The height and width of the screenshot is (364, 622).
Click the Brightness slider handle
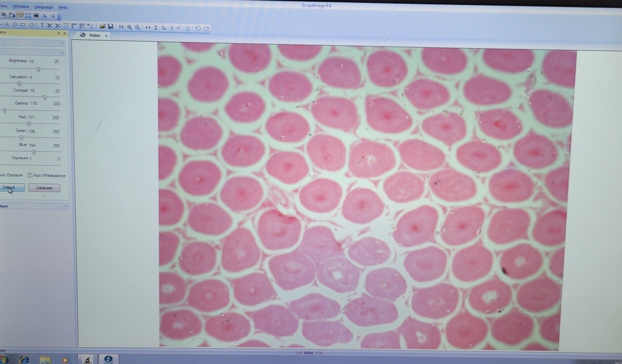point(38,69)
